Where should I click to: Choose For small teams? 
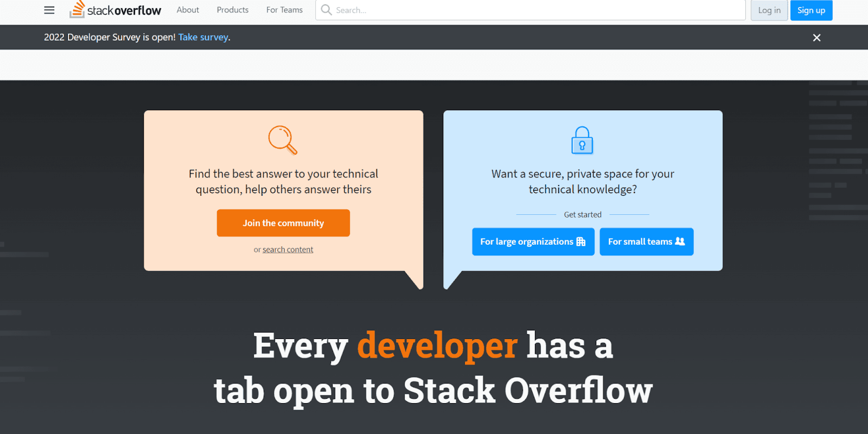click(x=647, y=241)
